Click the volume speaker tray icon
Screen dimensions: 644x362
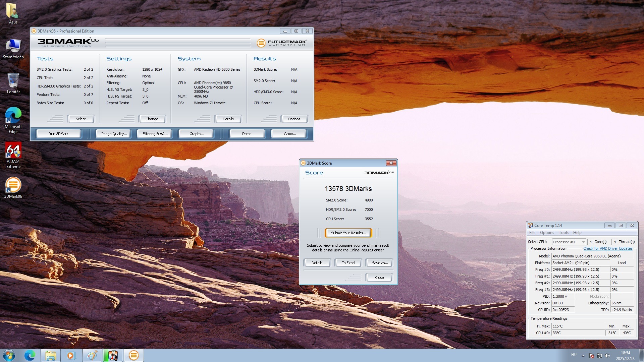point(607,355)
